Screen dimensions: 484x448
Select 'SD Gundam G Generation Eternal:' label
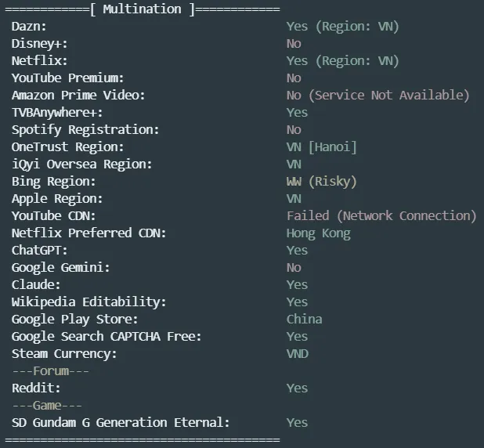click(x=121, y=423)
